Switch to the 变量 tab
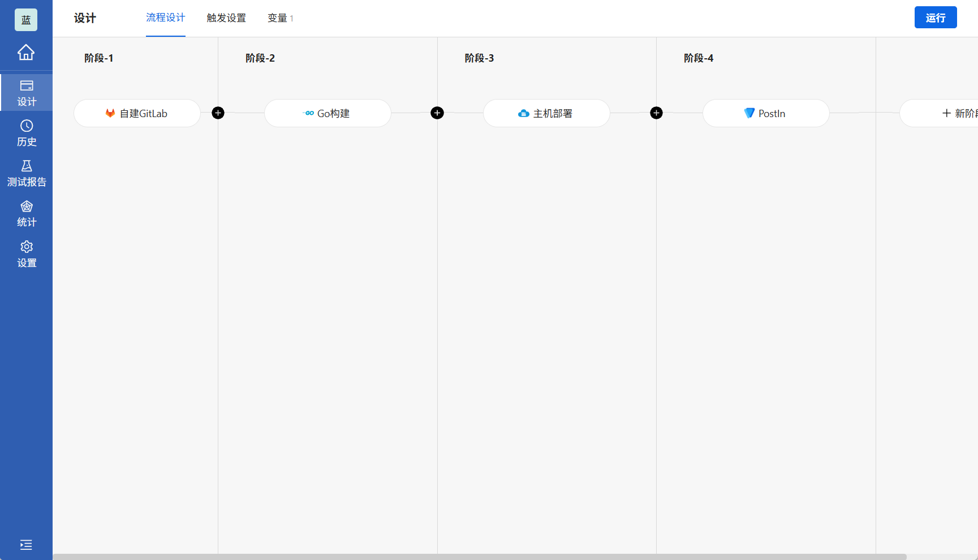The height and width of the screenshot is (560, 978). (x=281, y=18)
